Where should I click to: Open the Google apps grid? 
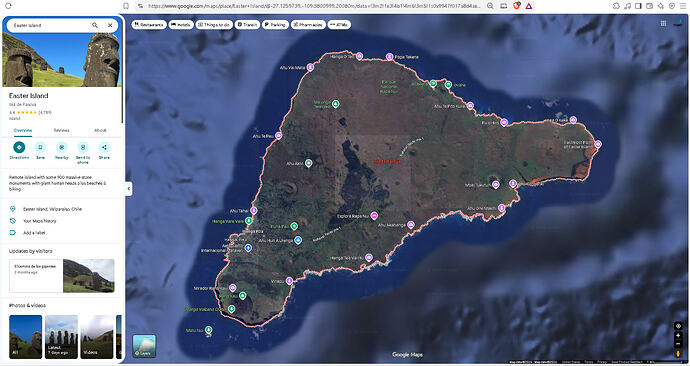pyautogui.click(x=663, y=23)
